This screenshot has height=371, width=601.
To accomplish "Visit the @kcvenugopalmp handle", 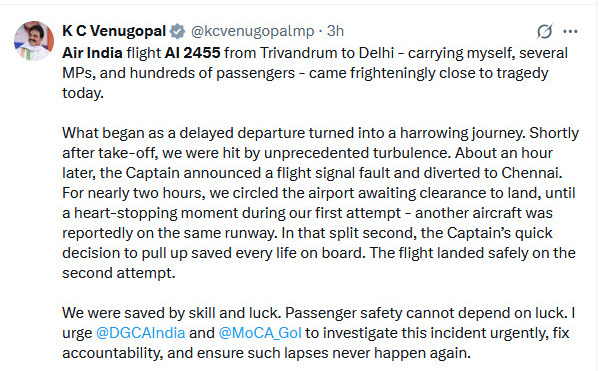I will tap(253, 31).
